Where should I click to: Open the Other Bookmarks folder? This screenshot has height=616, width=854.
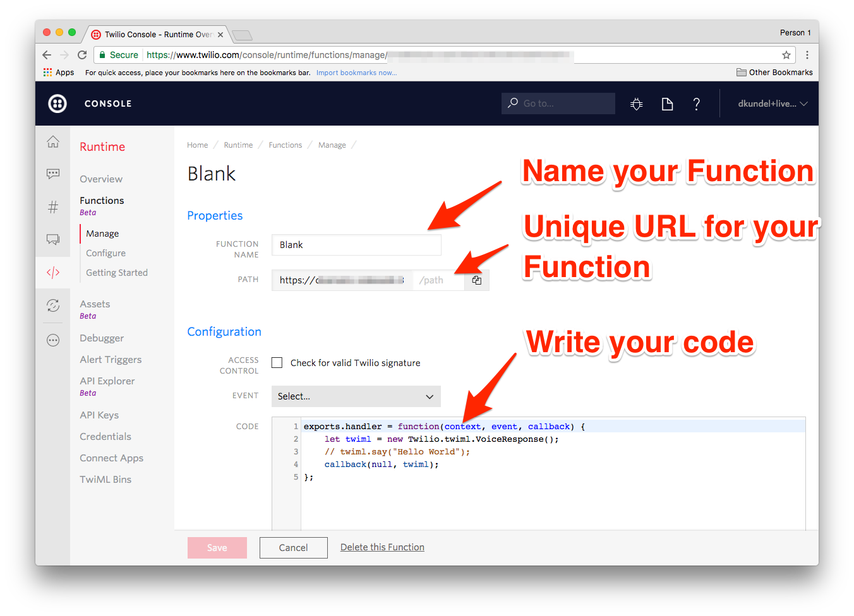774,73
